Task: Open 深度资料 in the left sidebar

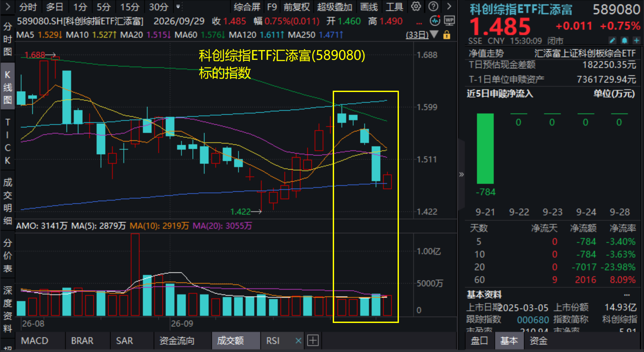Action: click(8, 310)
